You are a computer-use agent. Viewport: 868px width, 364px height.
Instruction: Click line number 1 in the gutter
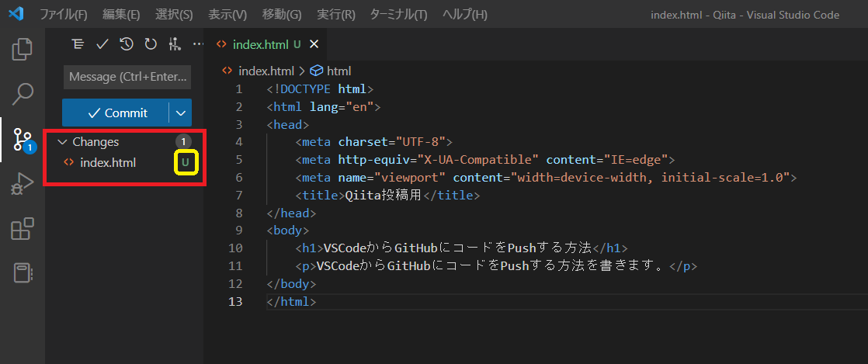(238, 89)
